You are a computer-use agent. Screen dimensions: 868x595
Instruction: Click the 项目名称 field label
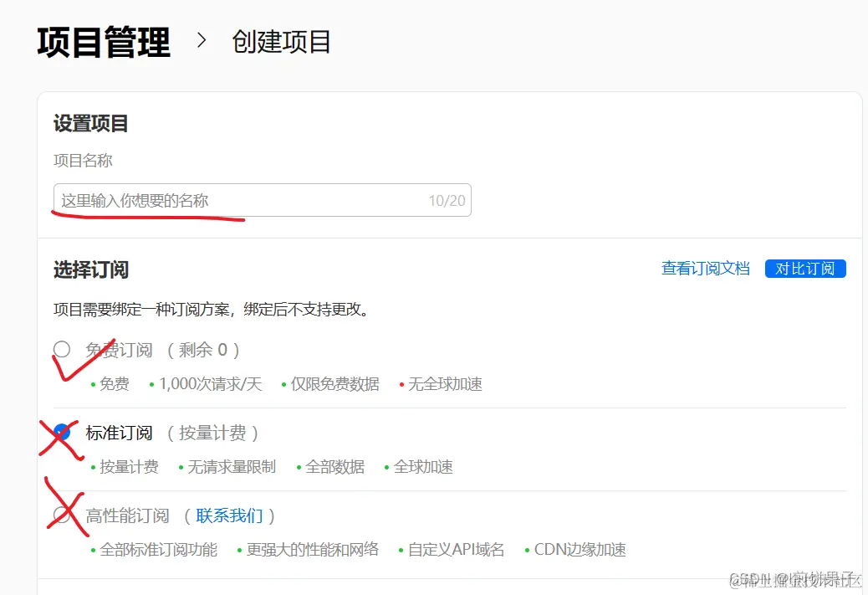83,161
